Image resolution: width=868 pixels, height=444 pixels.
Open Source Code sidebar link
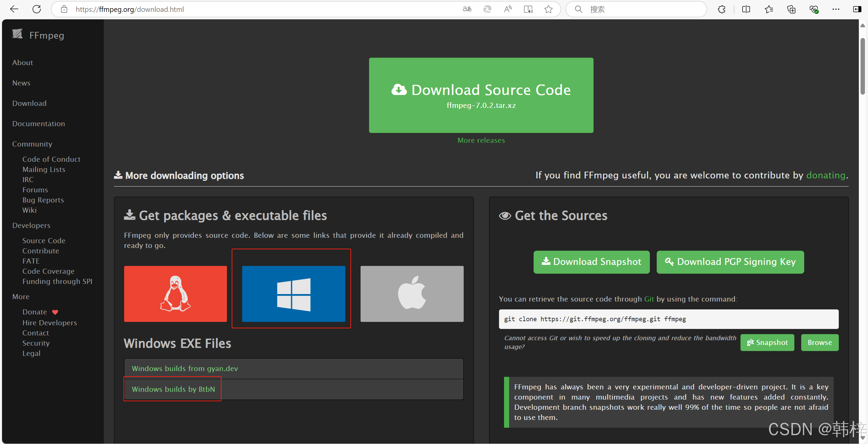point(44,241)
